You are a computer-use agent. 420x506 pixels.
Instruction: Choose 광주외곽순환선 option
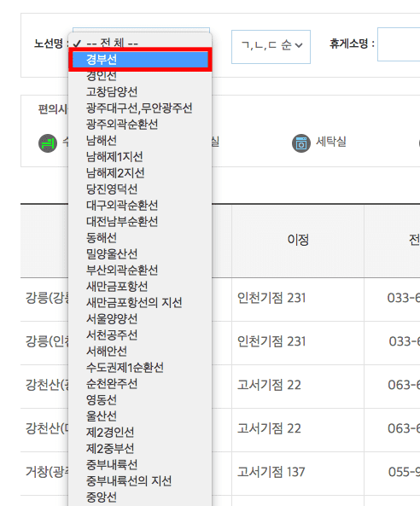[x=140, y=125]
